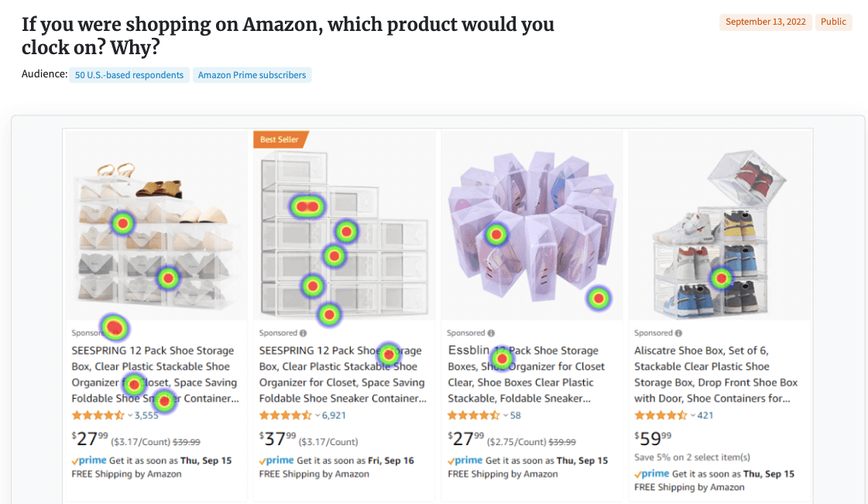Click the September 13, 2022 date tag
The image size is (868, 504).
766,22
